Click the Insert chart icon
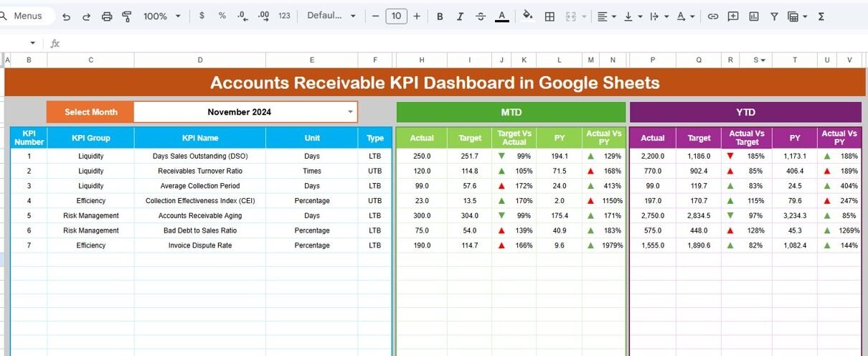This screenshot has width=868, height=356. (x=753, y=16)
